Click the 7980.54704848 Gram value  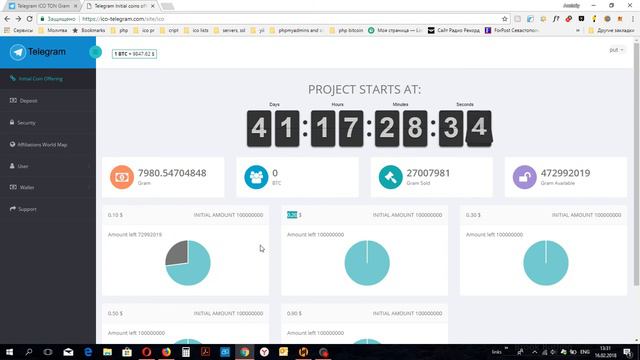(x=172, y=173)
